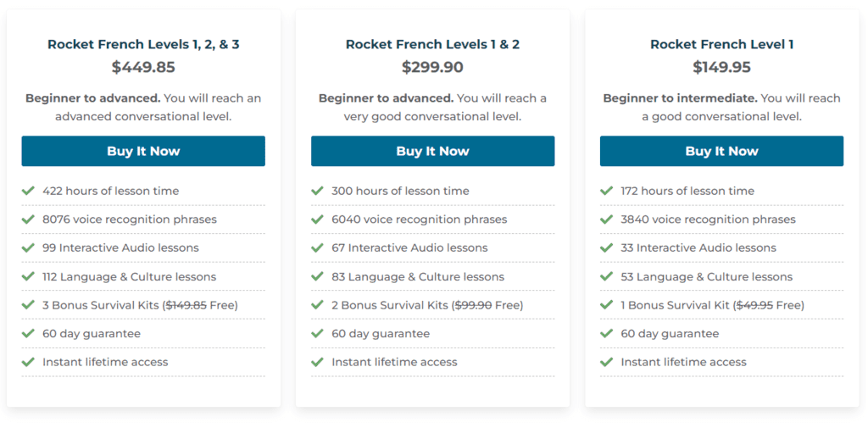Viewport: 868px width, 428px height.
Task: Click the $449.85 price
Action: (x=143, y=67)
